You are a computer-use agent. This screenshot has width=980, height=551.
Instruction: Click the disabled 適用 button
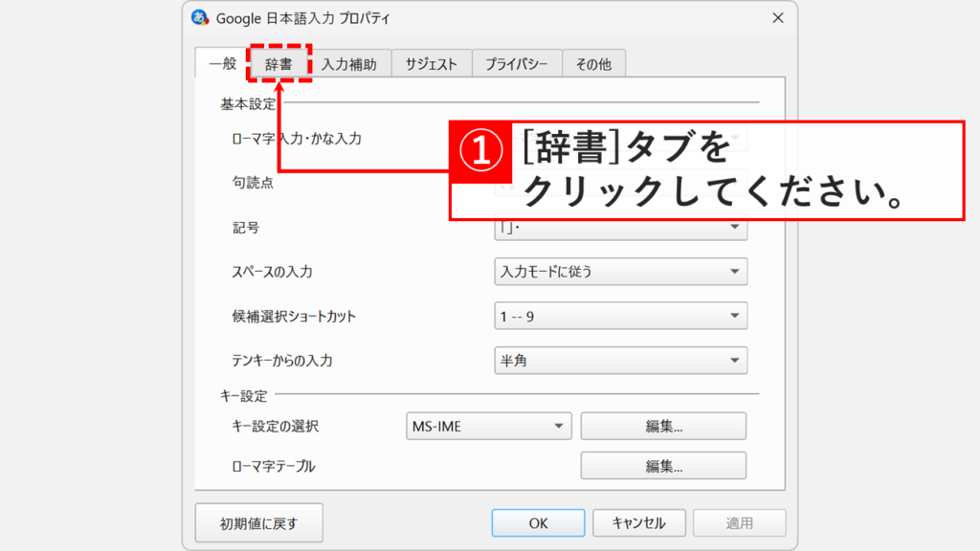(x=740, y=523)
